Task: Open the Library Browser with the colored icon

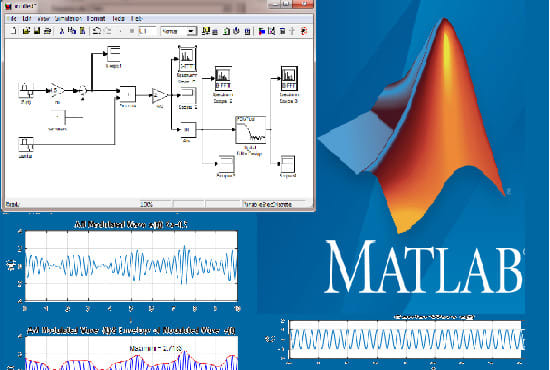Action: [262, 32]
